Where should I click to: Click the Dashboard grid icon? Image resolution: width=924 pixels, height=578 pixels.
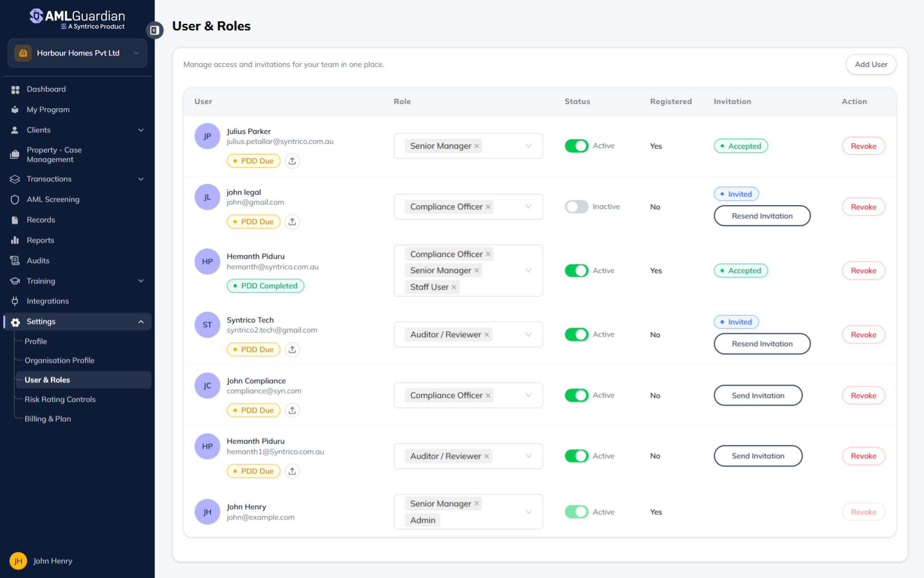click(15, 89)
